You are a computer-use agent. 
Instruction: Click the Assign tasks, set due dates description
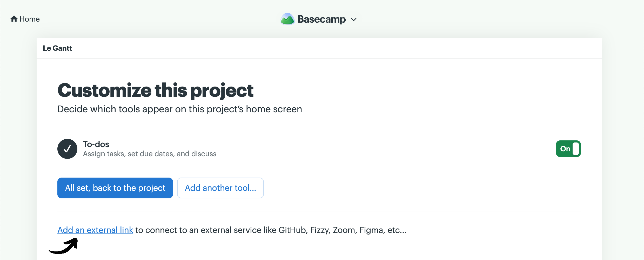150,154
